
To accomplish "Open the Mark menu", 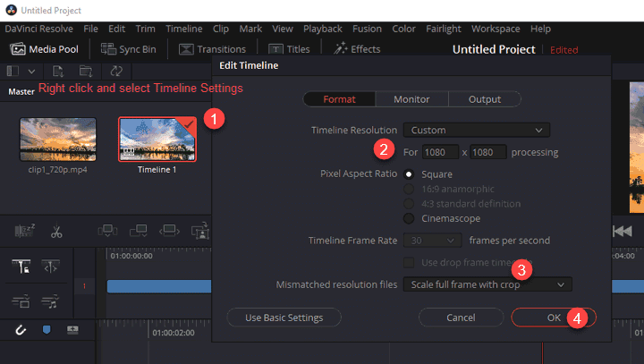I will [x=250, y=29].
